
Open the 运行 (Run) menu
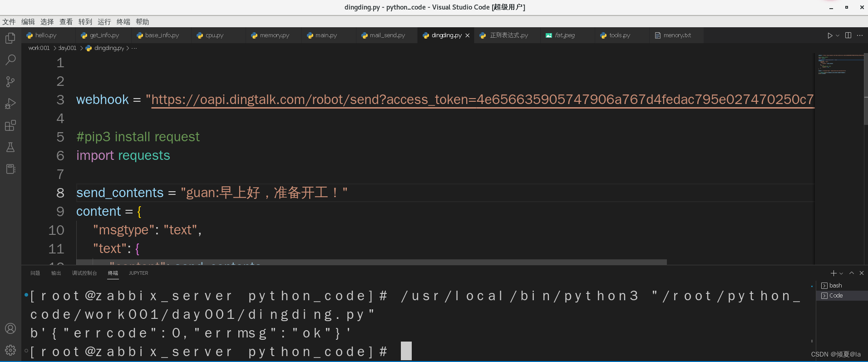click(104, 22)
